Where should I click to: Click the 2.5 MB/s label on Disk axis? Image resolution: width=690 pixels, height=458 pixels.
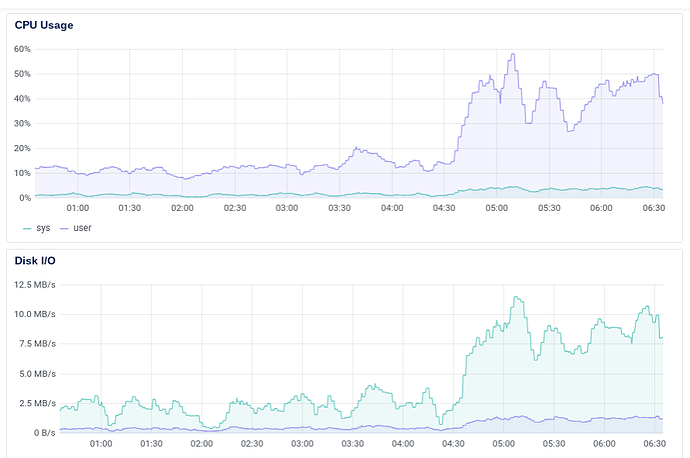(37, 403)
